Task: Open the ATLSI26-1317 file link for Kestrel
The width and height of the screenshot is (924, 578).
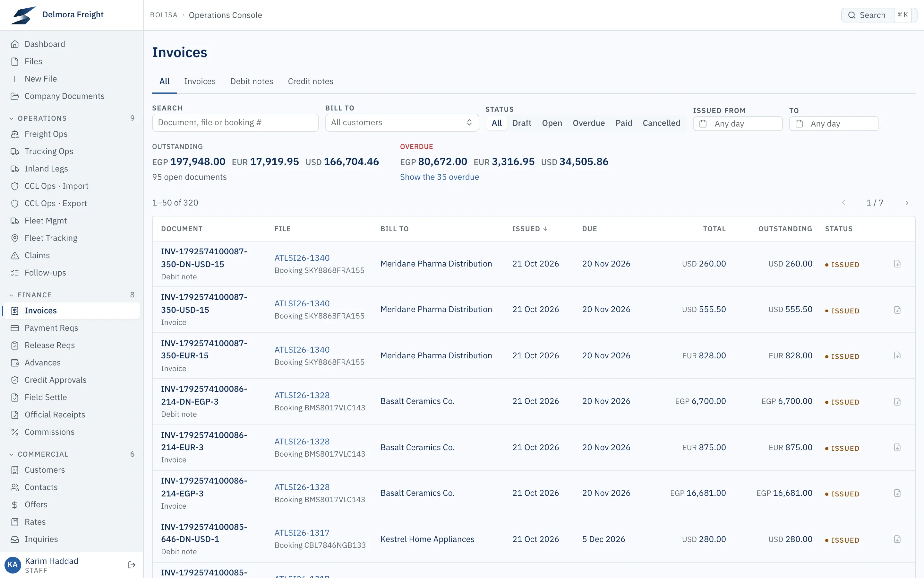Action: (x=302, y=533)
